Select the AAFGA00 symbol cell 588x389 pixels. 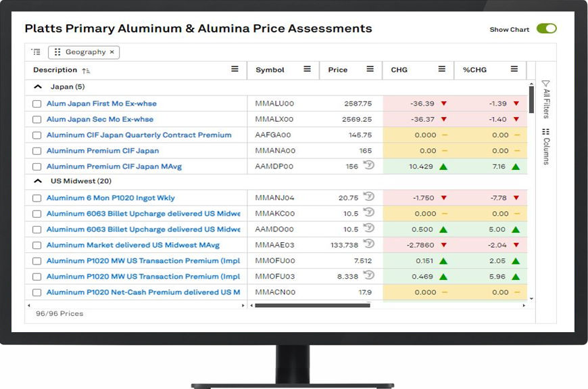[x=273, y=135]
